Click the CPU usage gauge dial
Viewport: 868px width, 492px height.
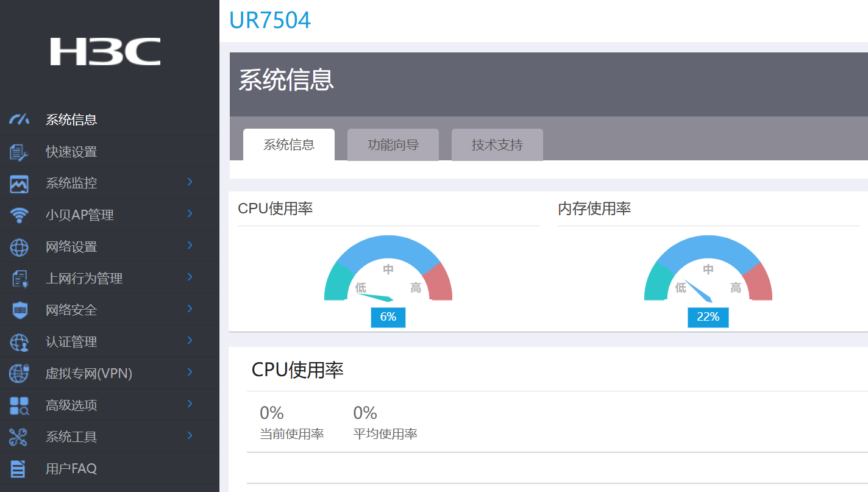click(388, 268)
